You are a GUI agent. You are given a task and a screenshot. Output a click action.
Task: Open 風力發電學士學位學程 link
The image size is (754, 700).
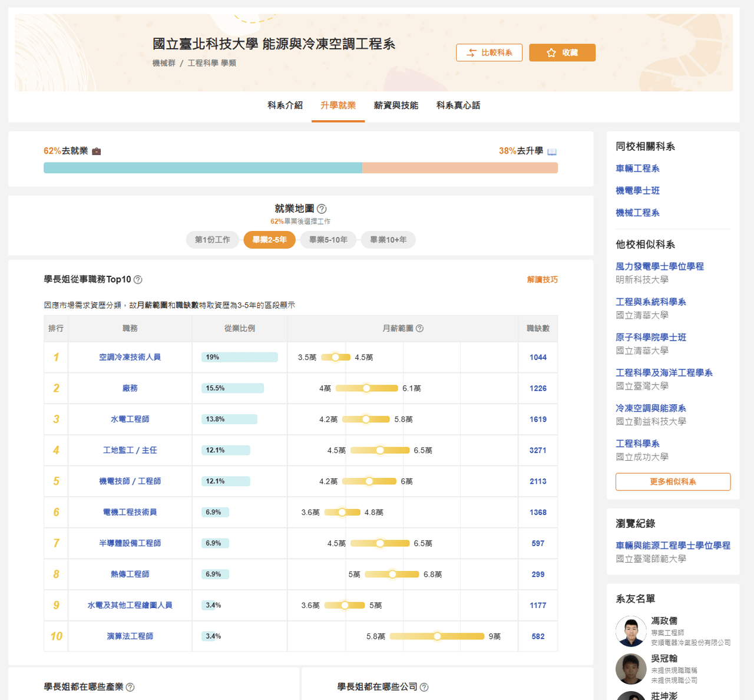tap(660, 266)
